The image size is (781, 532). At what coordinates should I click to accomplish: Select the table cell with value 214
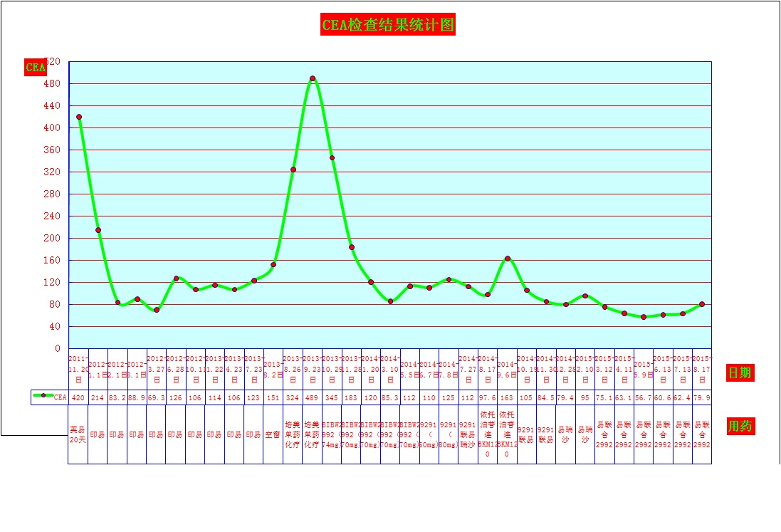[98, 397]
